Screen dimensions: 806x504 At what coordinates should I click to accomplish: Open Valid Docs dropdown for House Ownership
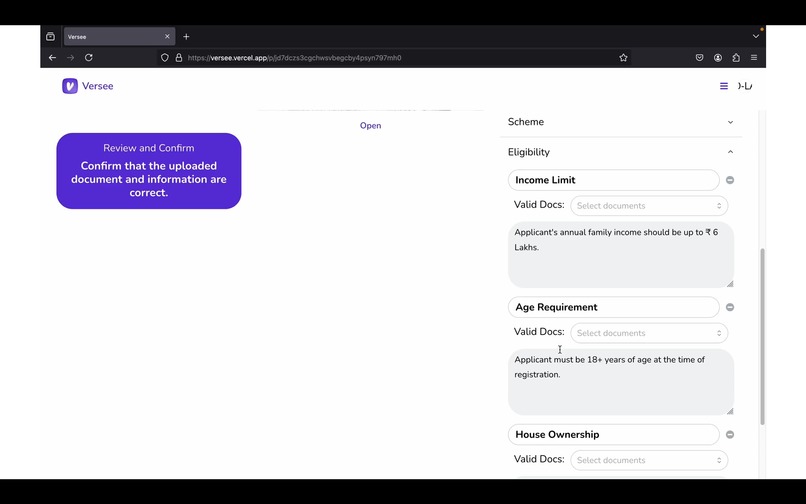click(x=649, y=460)
